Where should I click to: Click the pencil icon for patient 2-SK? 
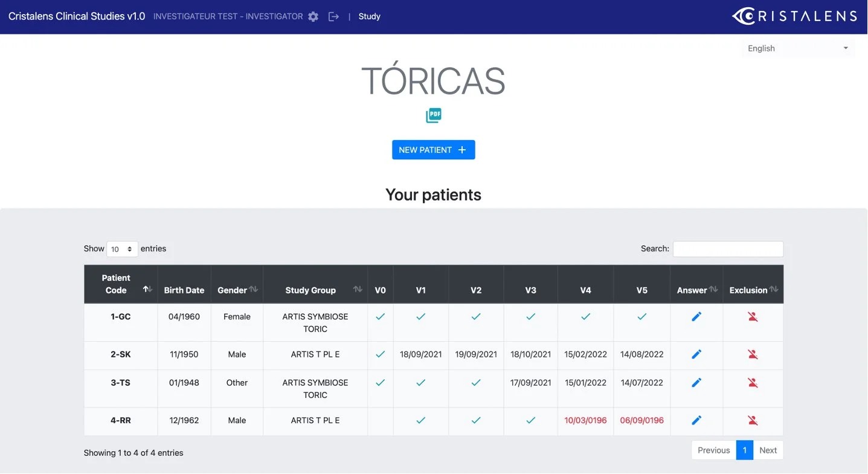point(696,354)
